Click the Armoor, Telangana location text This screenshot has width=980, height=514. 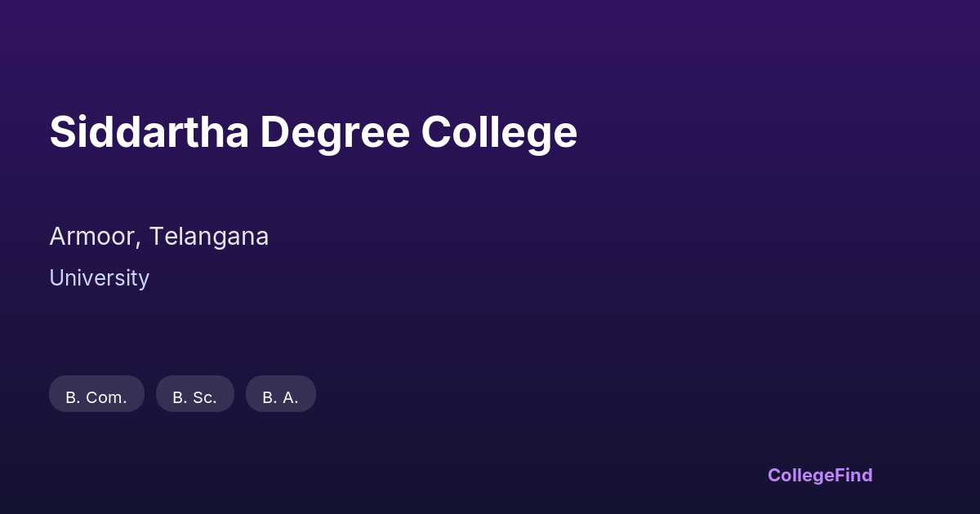point(158,237)
